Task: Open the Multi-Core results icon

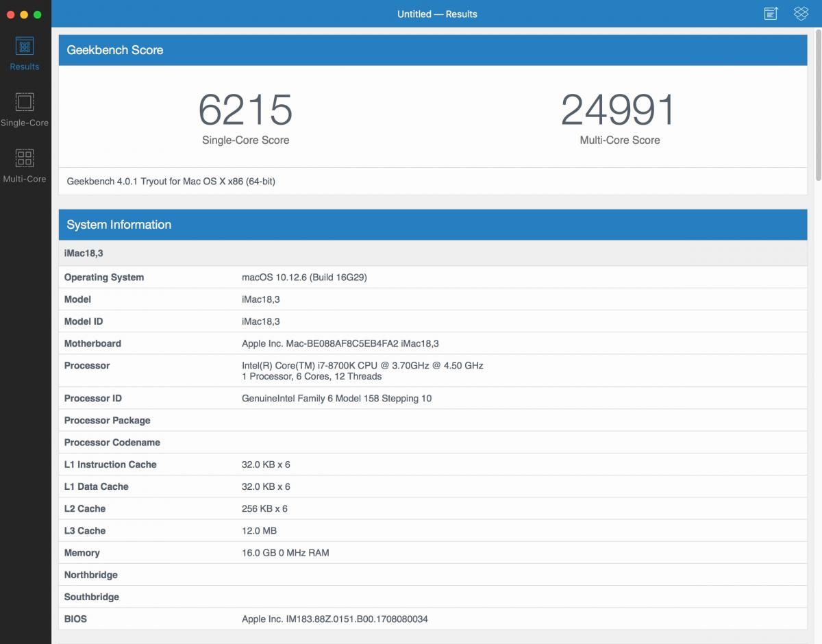Action: pyautogui.click(x=25, y=159)
